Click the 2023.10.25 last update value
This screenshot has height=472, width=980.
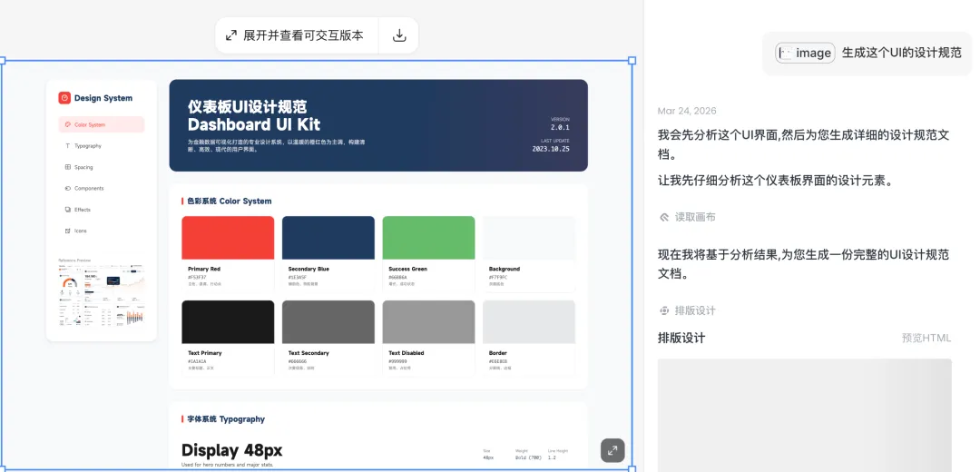point(551,150)
